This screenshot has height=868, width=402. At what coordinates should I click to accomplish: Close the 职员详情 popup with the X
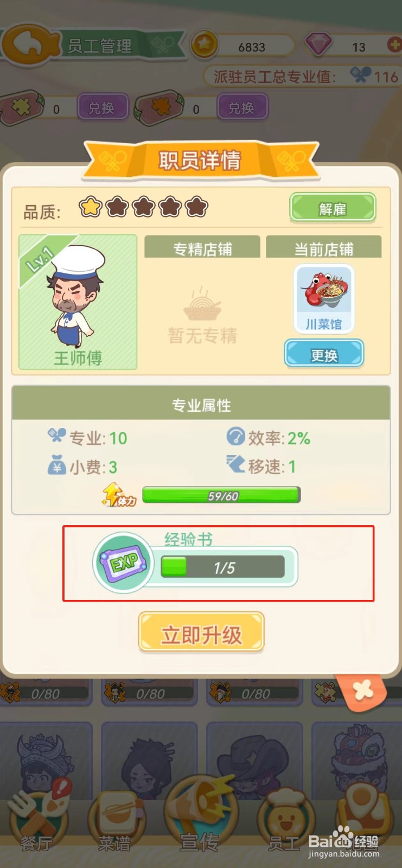[x=362, y=691]
